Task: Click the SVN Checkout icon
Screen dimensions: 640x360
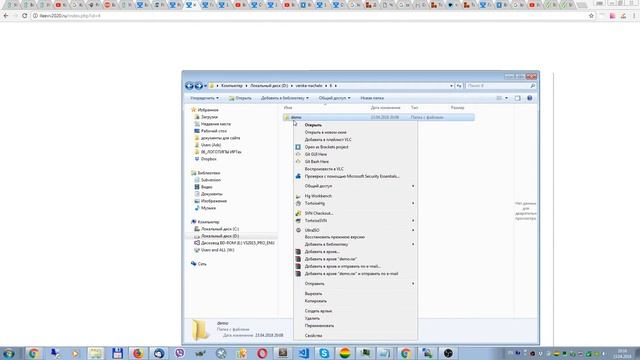Action: 298,213
